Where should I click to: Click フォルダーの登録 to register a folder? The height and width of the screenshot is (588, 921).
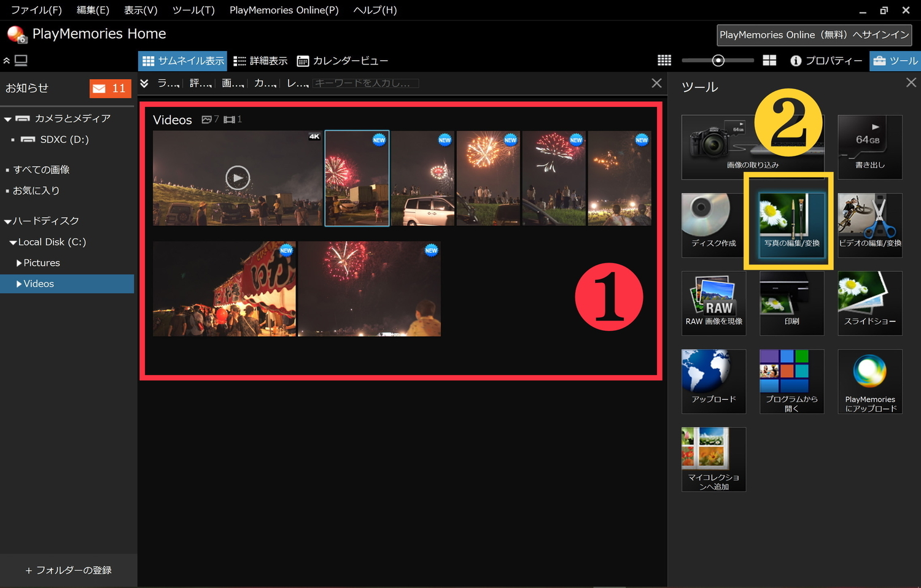point(68,570)
